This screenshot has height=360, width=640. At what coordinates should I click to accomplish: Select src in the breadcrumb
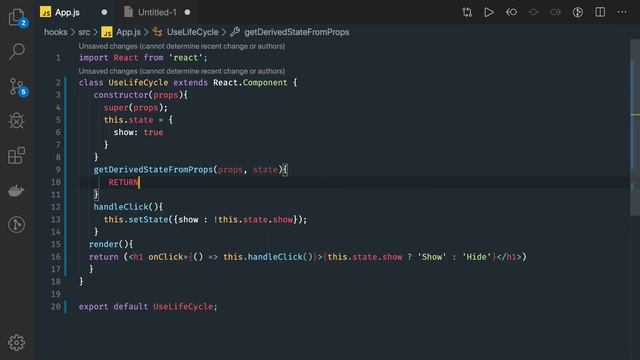point(84,32)
